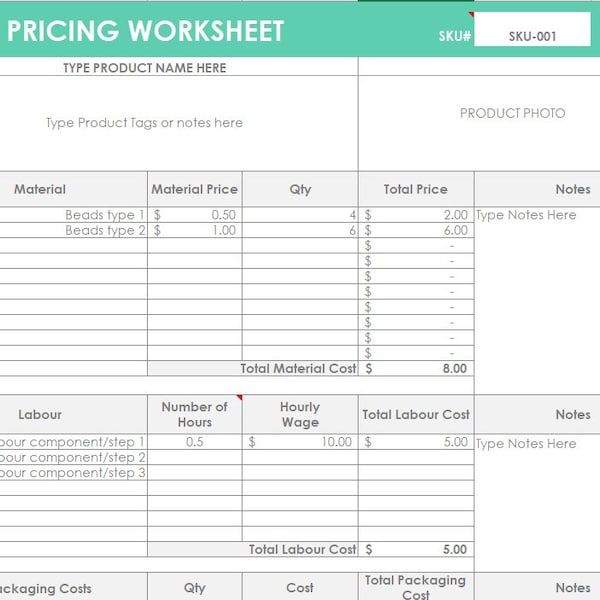The image size is (600, 600).
Task: Select the Hourly Wage column header
Action: [300, 414]
